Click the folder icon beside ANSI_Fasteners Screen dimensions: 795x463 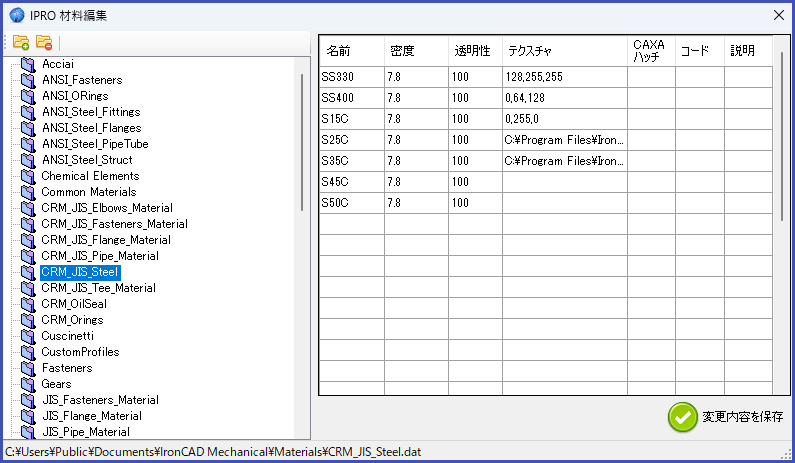click(28, 80)
